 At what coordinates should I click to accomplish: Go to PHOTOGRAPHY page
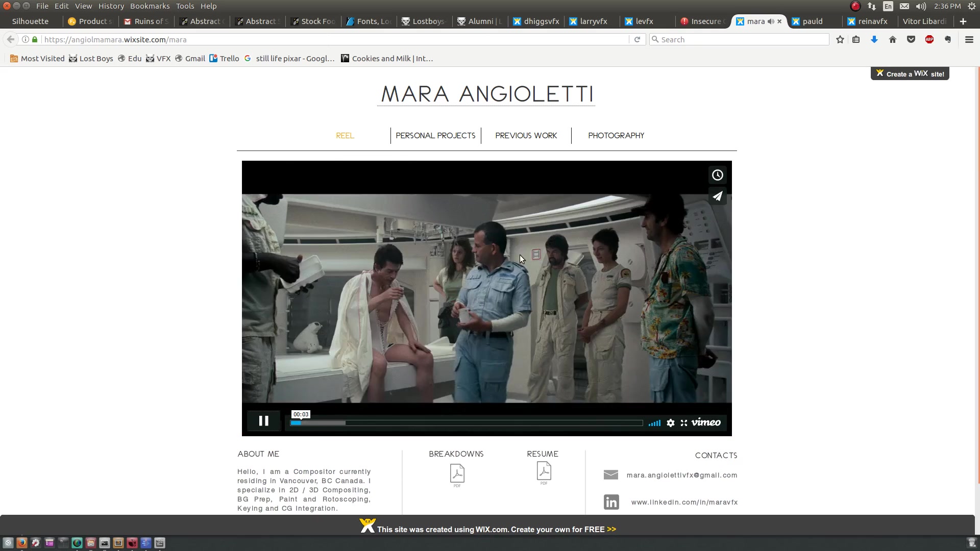[616, 136]
